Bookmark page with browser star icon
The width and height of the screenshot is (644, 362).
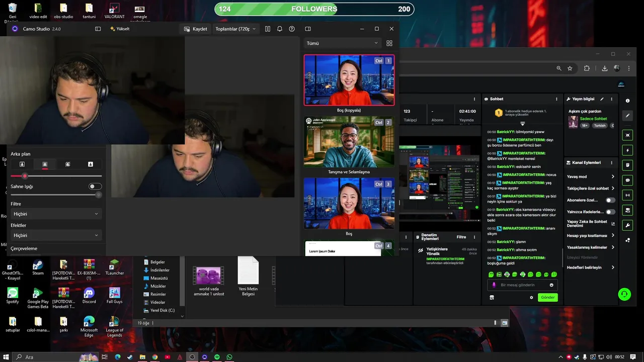tap(570, 68)
